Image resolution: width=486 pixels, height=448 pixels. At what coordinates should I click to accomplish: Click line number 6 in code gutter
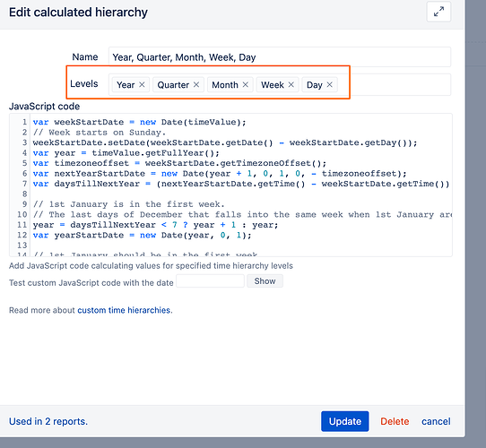[x=24, y=174]
